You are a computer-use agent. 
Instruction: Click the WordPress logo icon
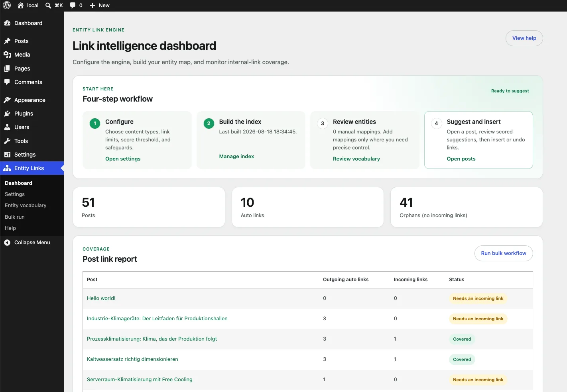(7, 5)
